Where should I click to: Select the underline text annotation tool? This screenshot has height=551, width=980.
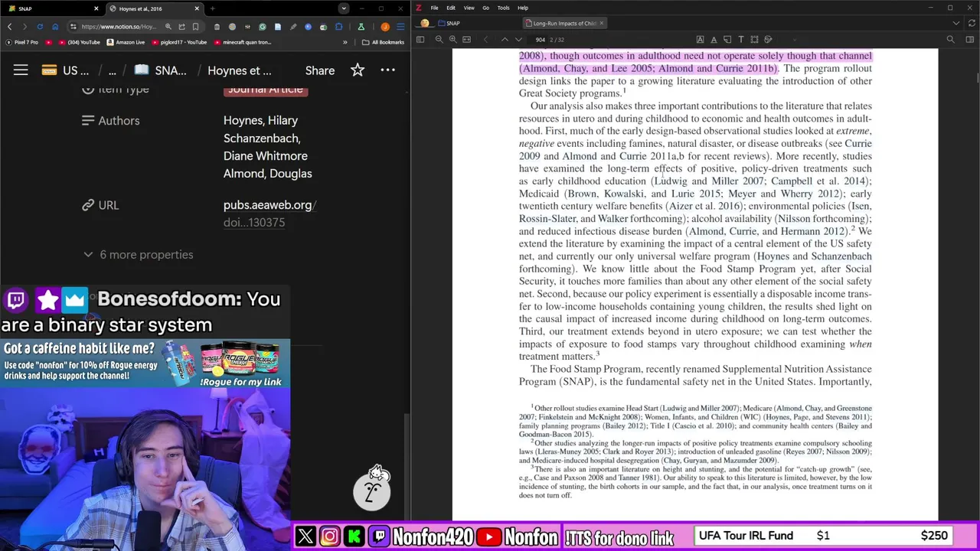click(x=714, y=39)
